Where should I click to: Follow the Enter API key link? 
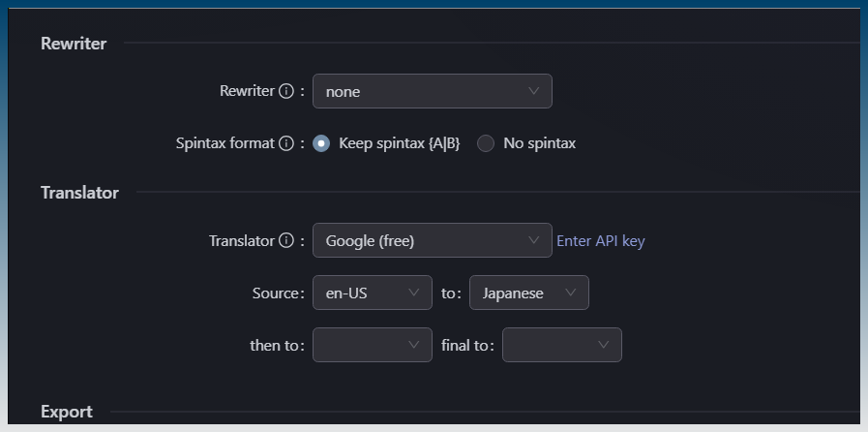600,241
